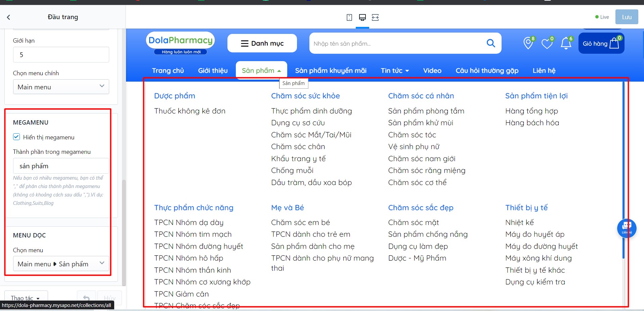Screen dimensions: 644x311
Task: Click TPCN Nhóm cơ xương khớp link
Action: coord(202,282)
